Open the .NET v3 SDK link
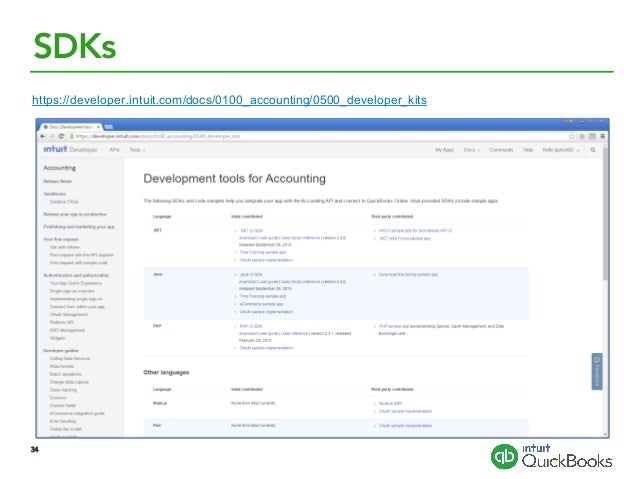The height and width of the screenshot is (479, 638). point(251,231)
